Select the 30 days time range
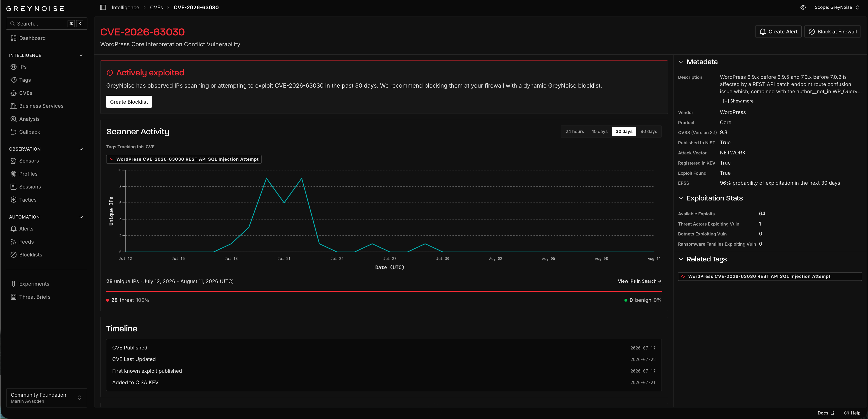This screenshot has height=419, width=868. 624,131
